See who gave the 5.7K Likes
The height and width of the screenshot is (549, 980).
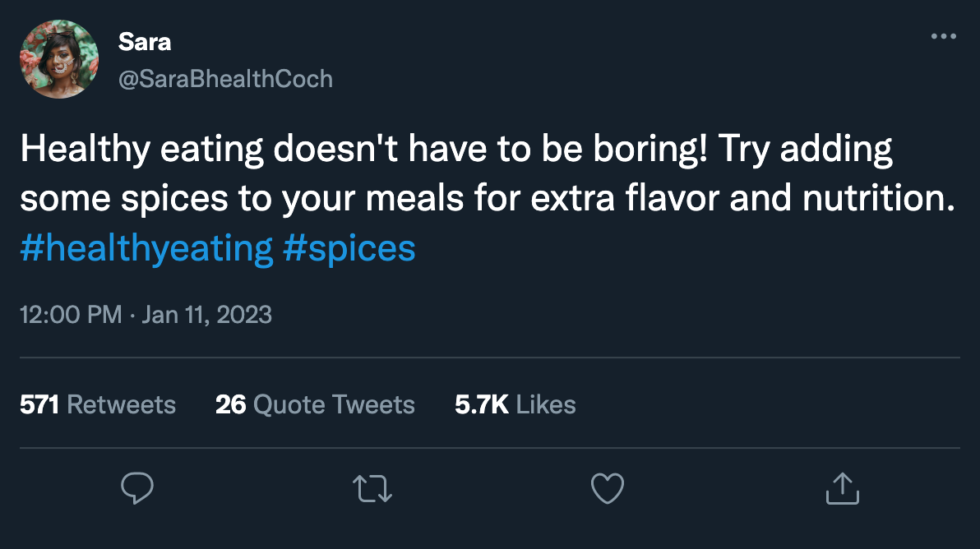click(x=515, y=404)
